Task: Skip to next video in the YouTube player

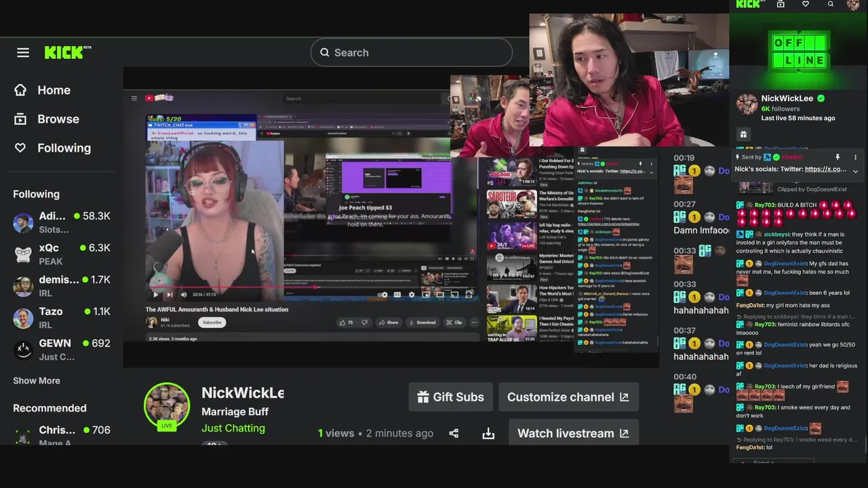Action: [169, 294]
